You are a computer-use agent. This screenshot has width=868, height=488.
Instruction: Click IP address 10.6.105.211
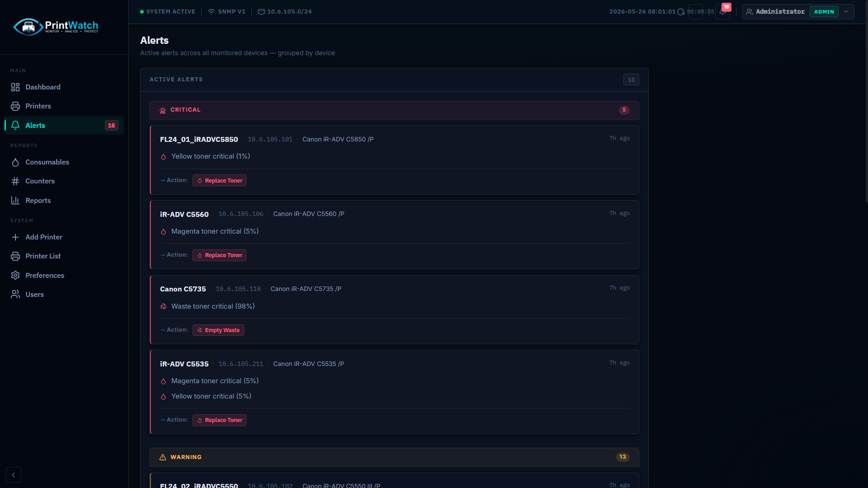click(x=241, y=364)
